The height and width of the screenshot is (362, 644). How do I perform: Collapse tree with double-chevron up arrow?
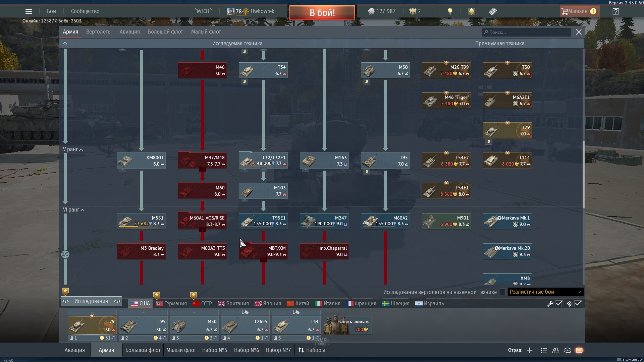65,44
